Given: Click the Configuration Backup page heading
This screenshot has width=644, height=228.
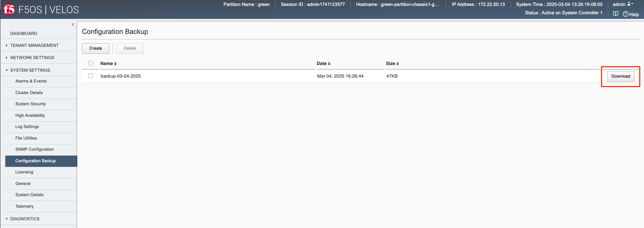Looking at the screenshot, I should 115,31.
